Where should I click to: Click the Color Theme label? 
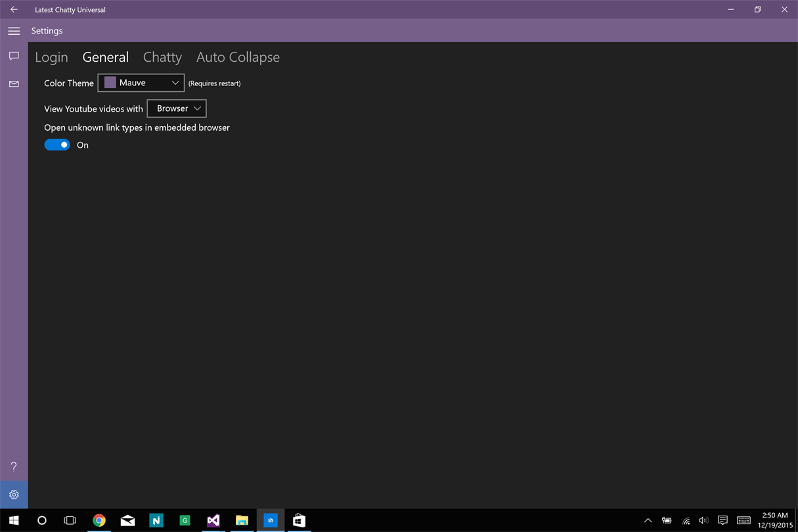point(69,83)
